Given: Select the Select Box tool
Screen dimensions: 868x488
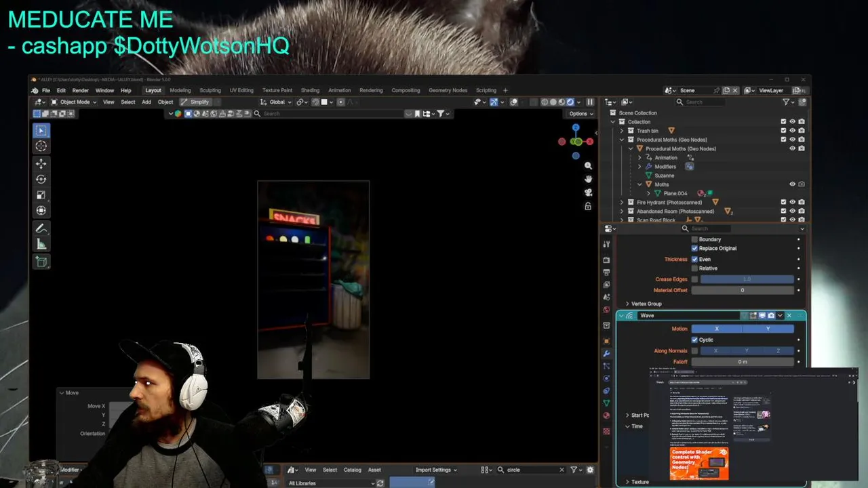Looking at the screenshot, I should tap(41, 130).
